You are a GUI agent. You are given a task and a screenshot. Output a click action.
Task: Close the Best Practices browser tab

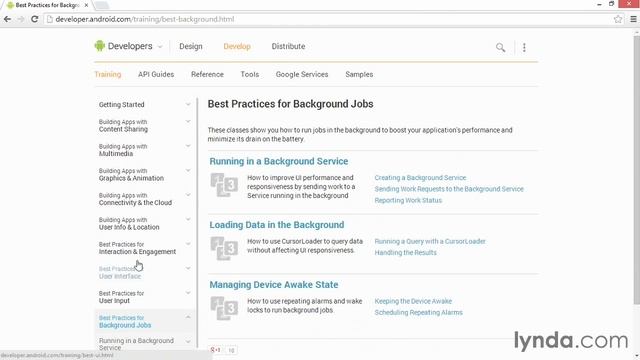tap(86, 5)
